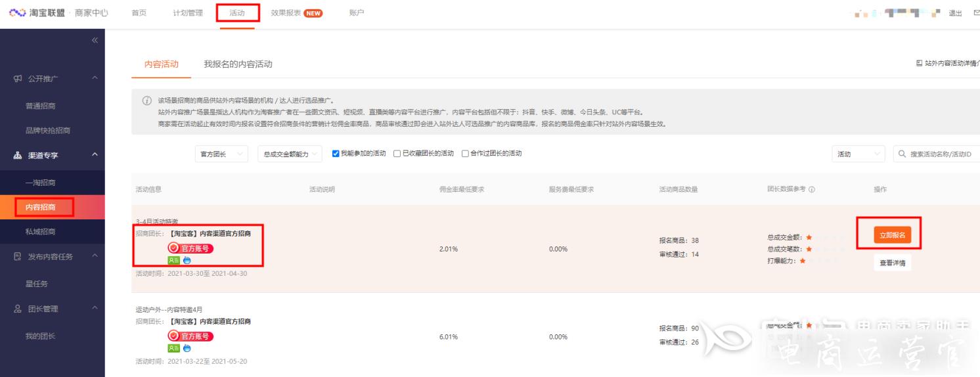Click info icon beside 团长数据参考 header
Viewport: 980px width, 377px height.
(x=812, y=190)
